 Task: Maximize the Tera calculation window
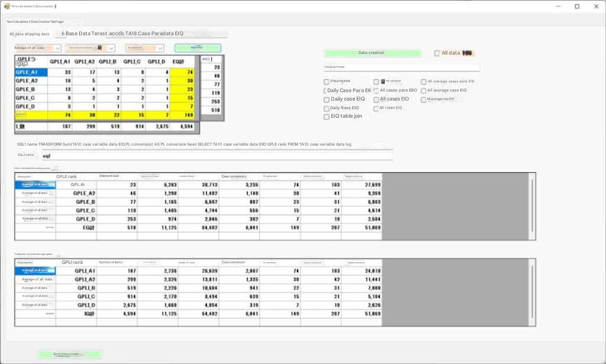pyautogui.click(x=576, y=6)
